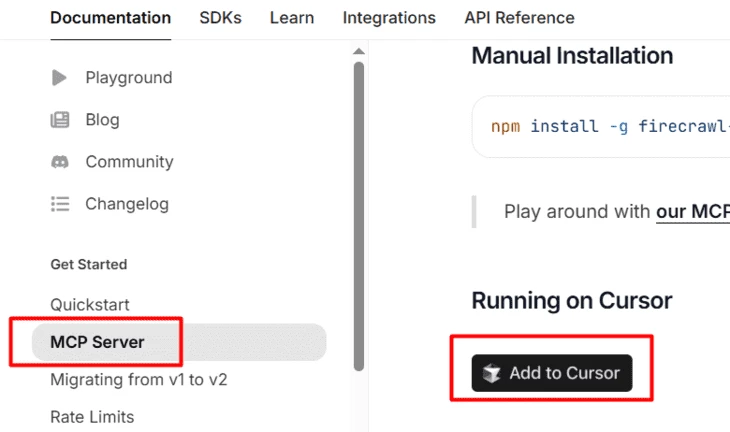The height and width of the screenshot is (432, 730).
Task: Click the Playground play icon
Action: [60, 78]
